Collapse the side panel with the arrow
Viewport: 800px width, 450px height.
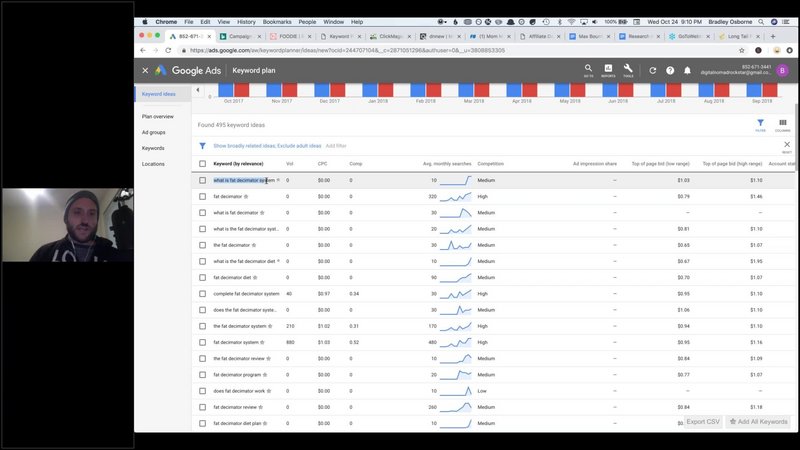tap(198, 90)
